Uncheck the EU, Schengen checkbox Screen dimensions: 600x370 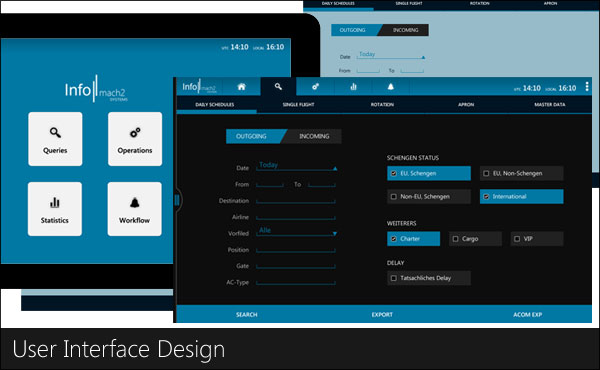(x=393, y=173)
